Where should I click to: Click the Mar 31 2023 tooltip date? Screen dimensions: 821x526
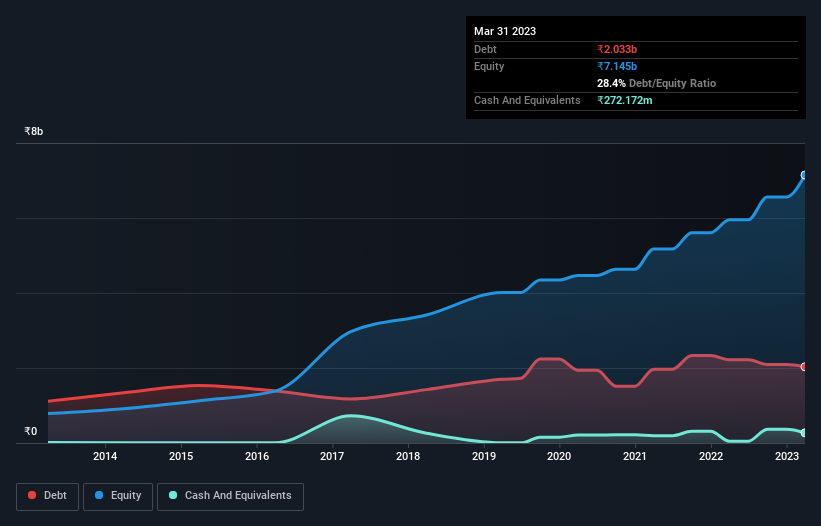click(505, 31)
